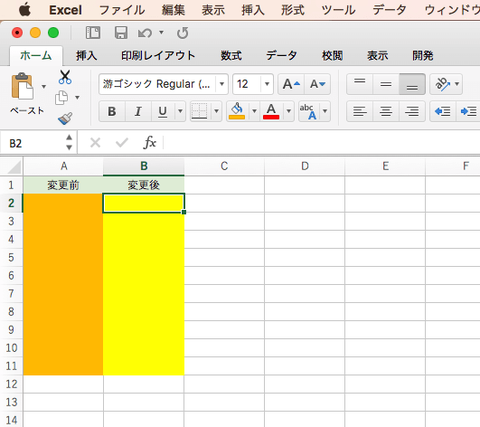Switch to the 開発 ribbon tab
The image size is (480, 427).
423,55
